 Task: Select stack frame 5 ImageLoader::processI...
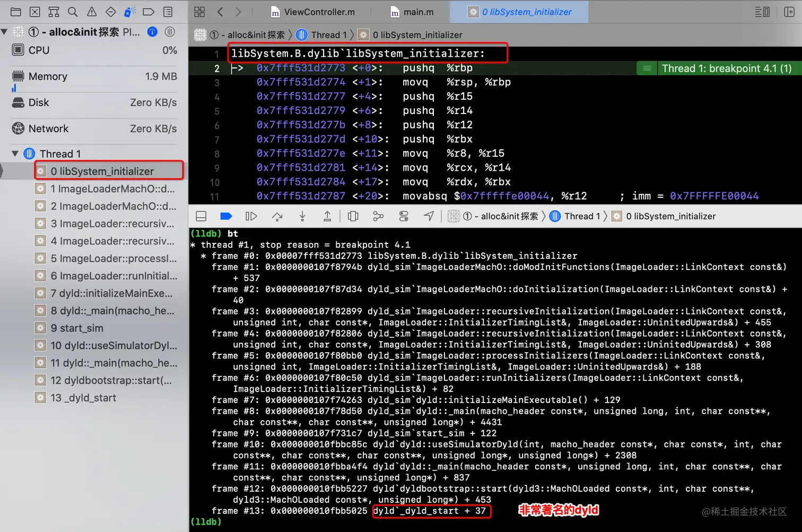tap(106, 258)
